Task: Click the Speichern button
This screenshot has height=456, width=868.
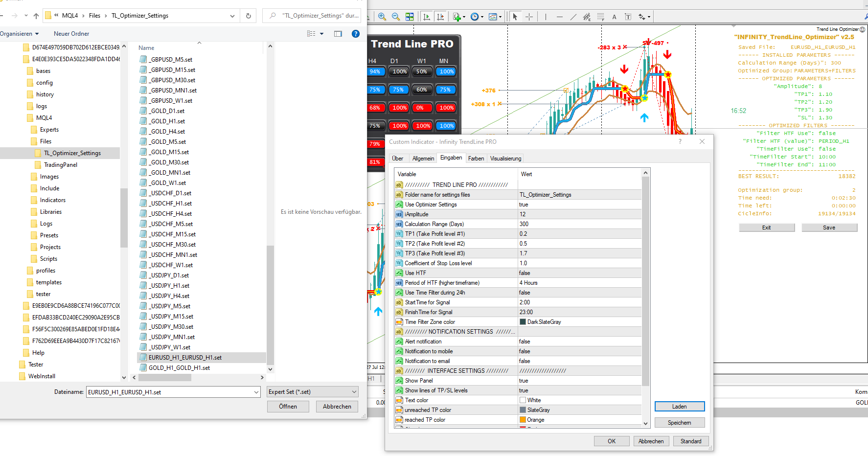Action: [x=680, y=423]
